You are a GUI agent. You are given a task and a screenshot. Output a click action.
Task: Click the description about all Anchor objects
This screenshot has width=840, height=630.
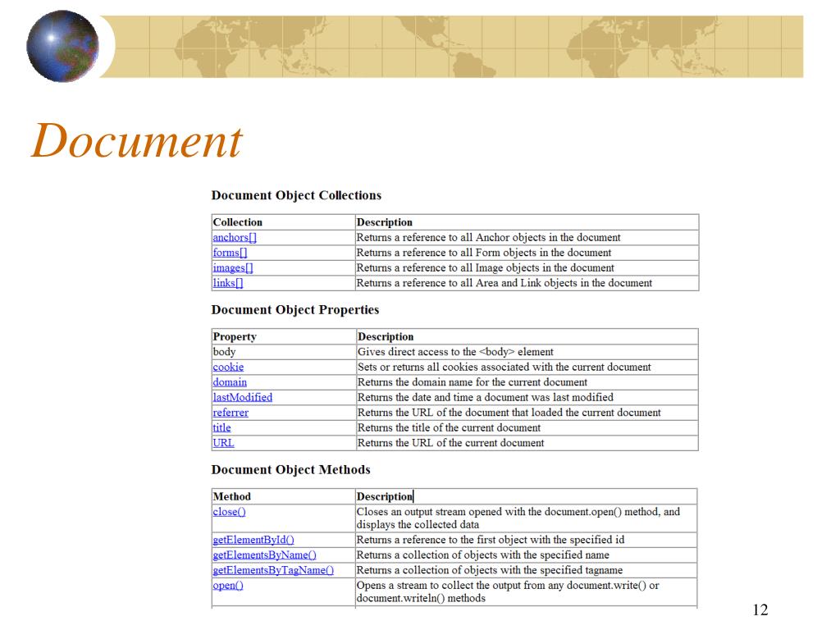tap(489, 237)
